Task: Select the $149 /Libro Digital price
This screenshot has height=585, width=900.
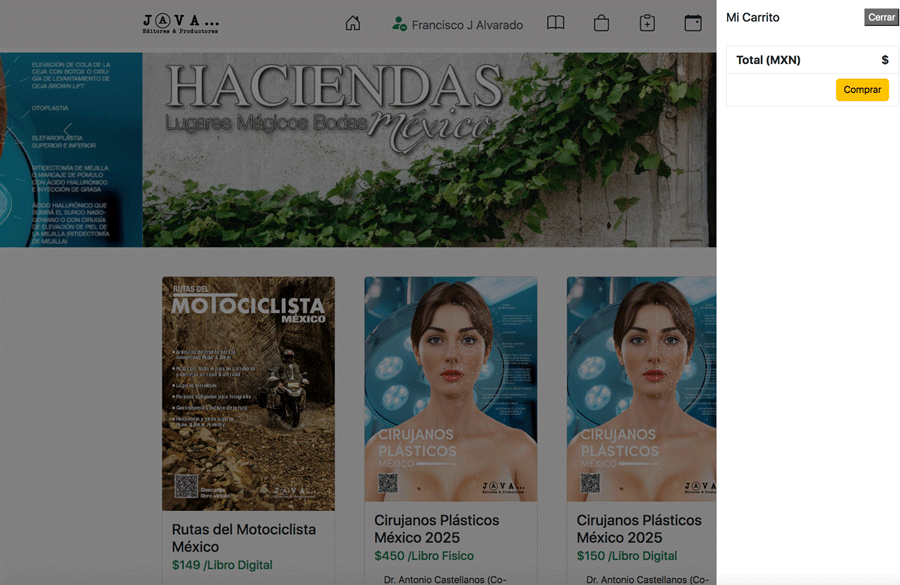Action: coord(222,565)
